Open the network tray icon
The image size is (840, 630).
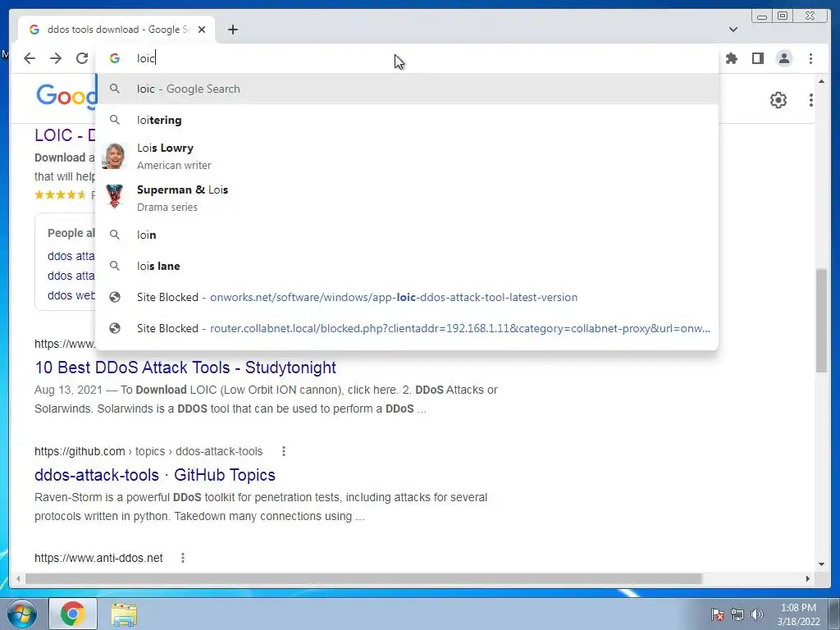[737, 614]
